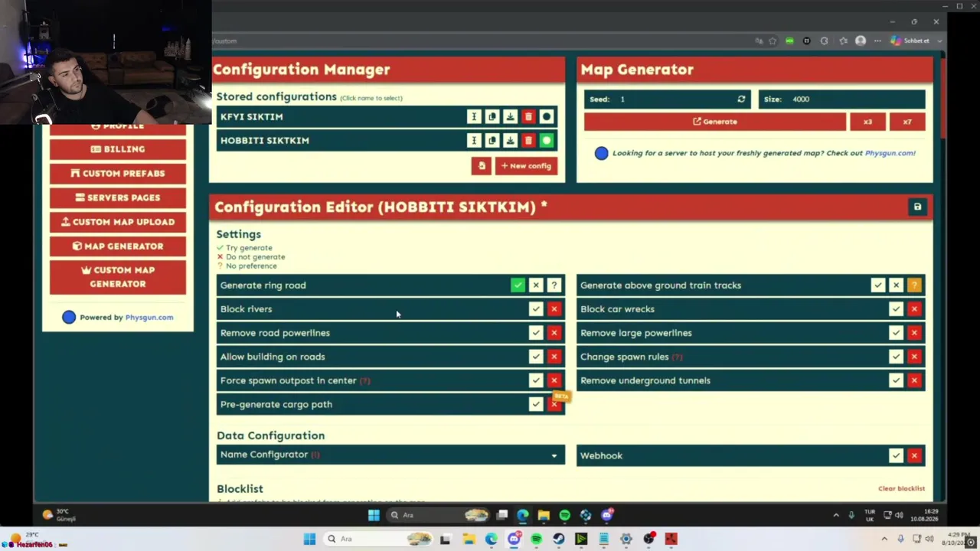980x551 pixels.
Task: Set Generate ring road to no preference
Action: [554, 285]
